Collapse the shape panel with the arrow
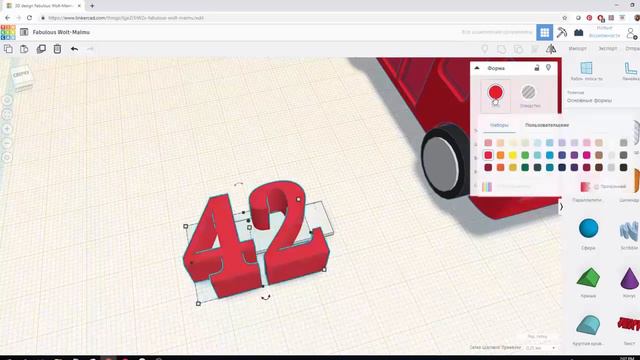This screenshot has height=360, width=640. point(477,68)
